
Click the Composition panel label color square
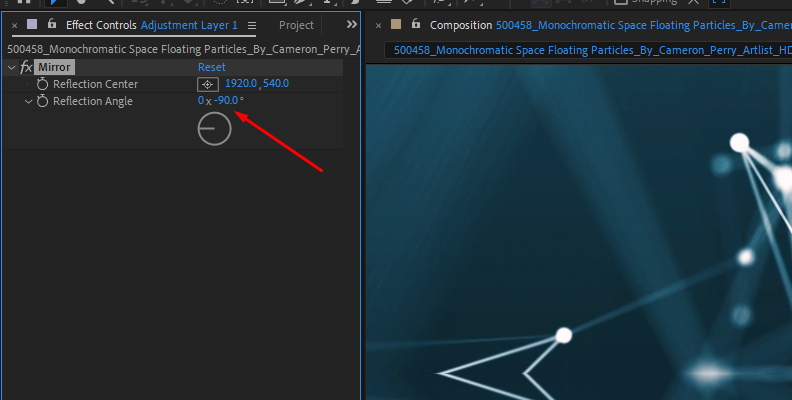coord(396,24)
